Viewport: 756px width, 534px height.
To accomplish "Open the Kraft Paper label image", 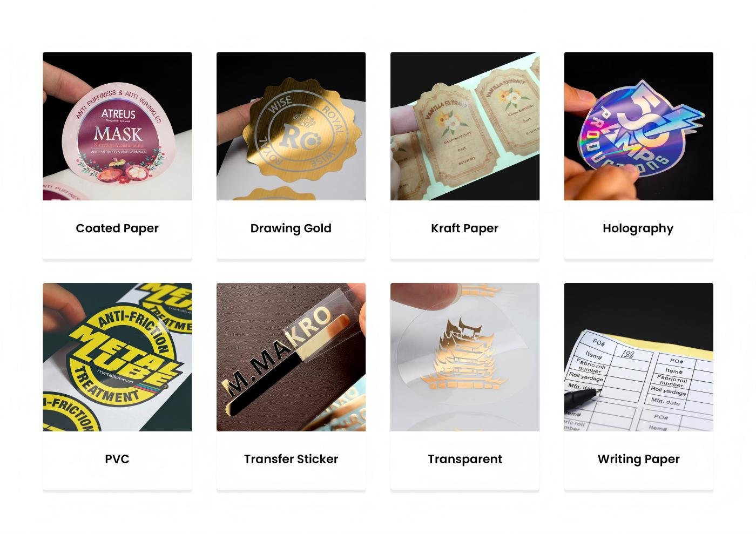I will pos(465,126).
